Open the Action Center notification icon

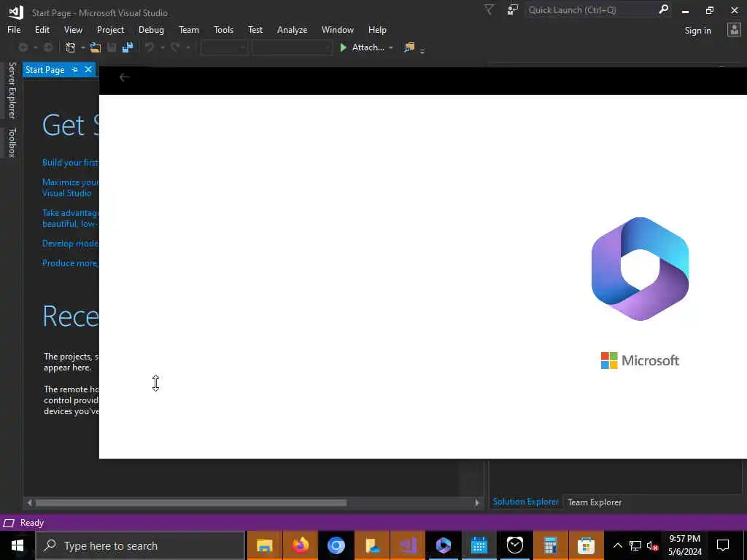[x=723, y=545]
